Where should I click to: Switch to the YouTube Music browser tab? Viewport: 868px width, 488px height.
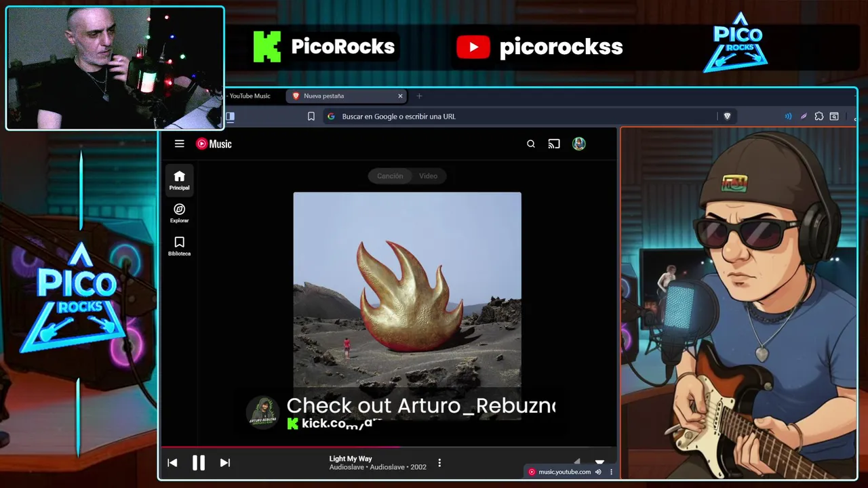[251, 96]
